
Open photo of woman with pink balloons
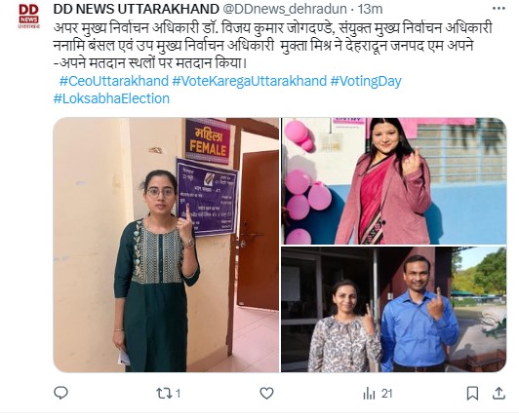394,181
